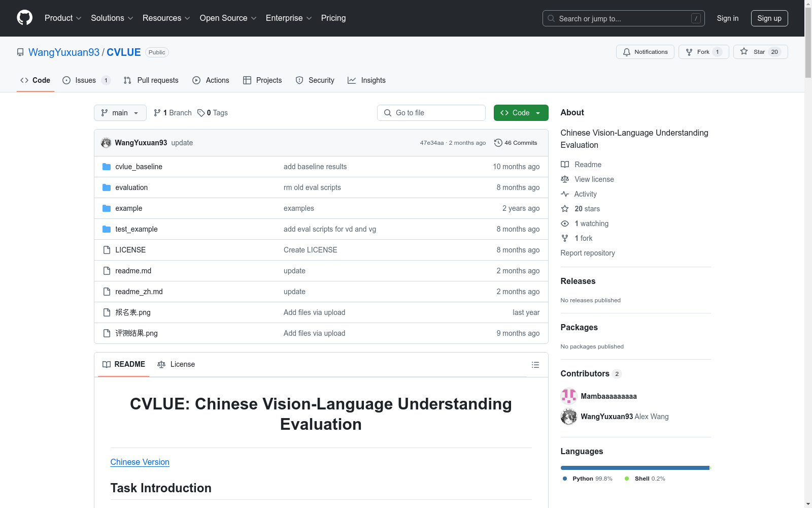Click the star icon beside 20 stars
This screenshot has width=812, height=508.
[x=565, y=209]
